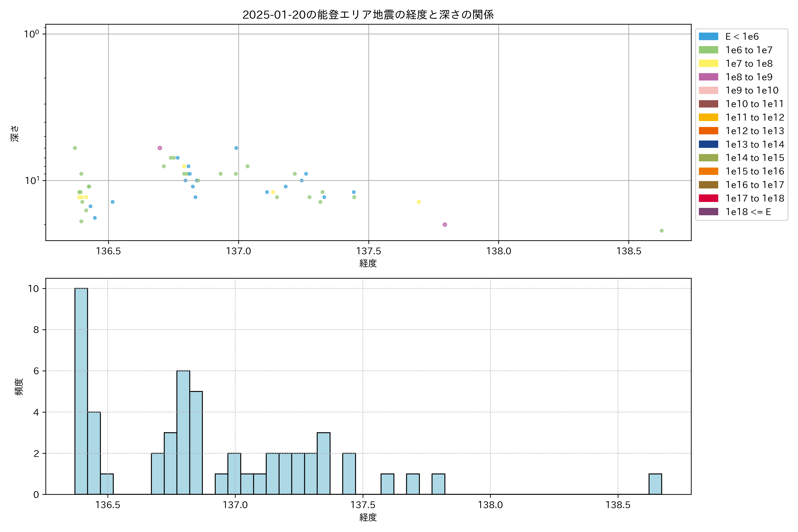This screenshot has width=798, height=532.
Task: Click the pink 1e9 to 1e10 swatch
Action: pyautogui.click(x=708, y=91)
